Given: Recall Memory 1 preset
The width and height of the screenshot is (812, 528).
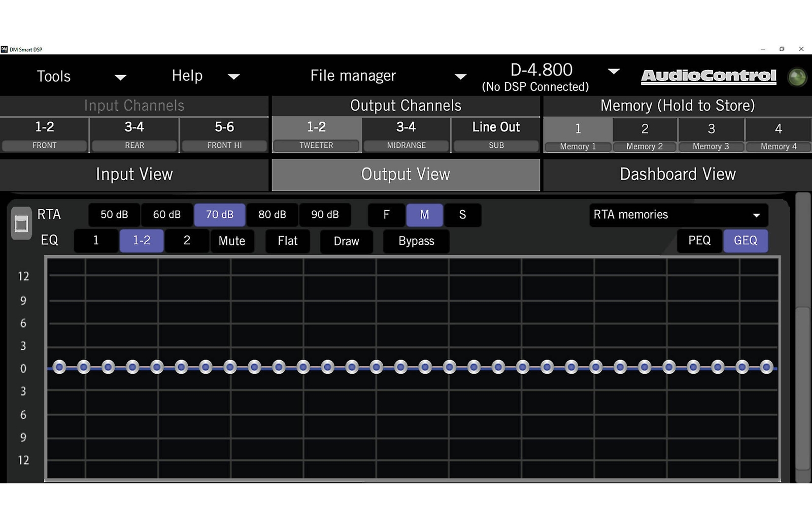Looking at the screenshot, I should 578,136.
